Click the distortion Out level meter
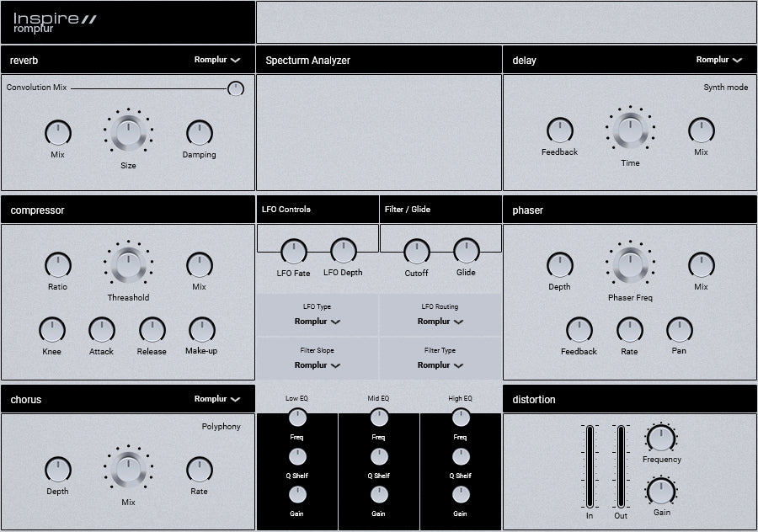Viewport: 758px width, 532px height. coord(621,466)
